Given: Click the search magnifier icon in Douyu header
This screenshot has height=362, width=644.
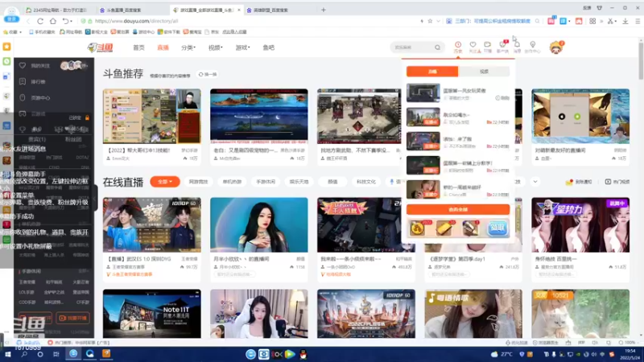Looking at the screenshot, I should point(437,47).
